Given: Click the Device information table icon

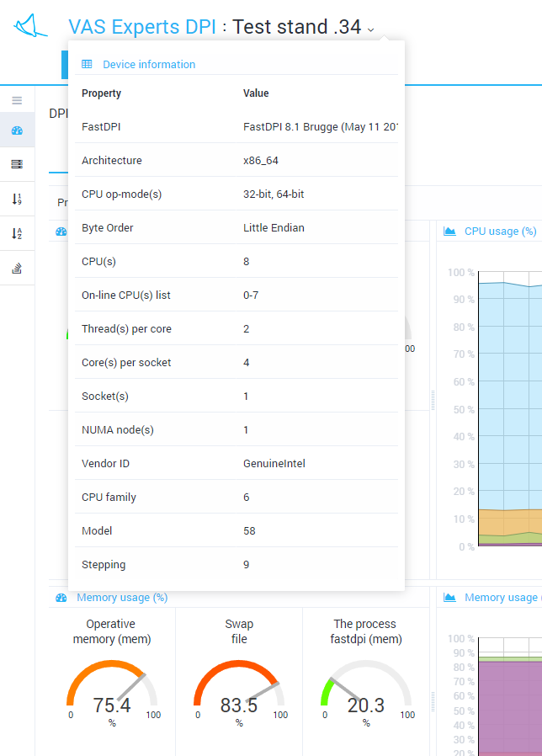Looking at the screenshot, I should click(87, 64).
